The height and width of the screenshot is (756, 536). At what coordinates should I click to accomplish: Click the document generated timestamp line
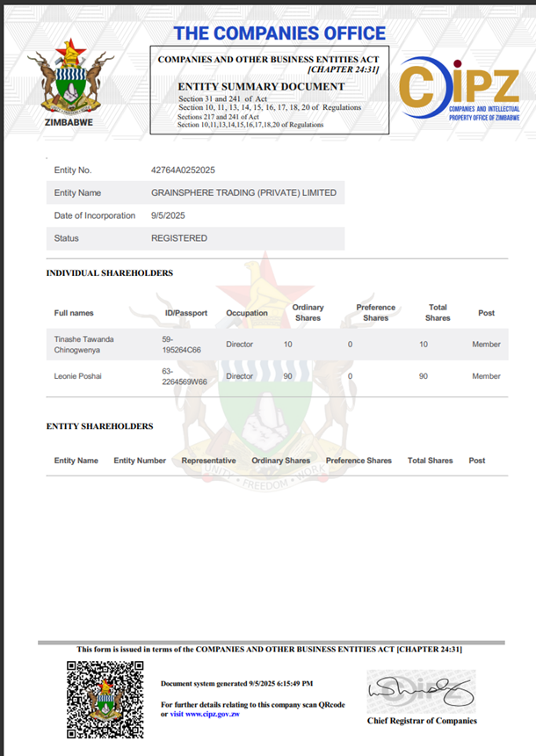236,684
